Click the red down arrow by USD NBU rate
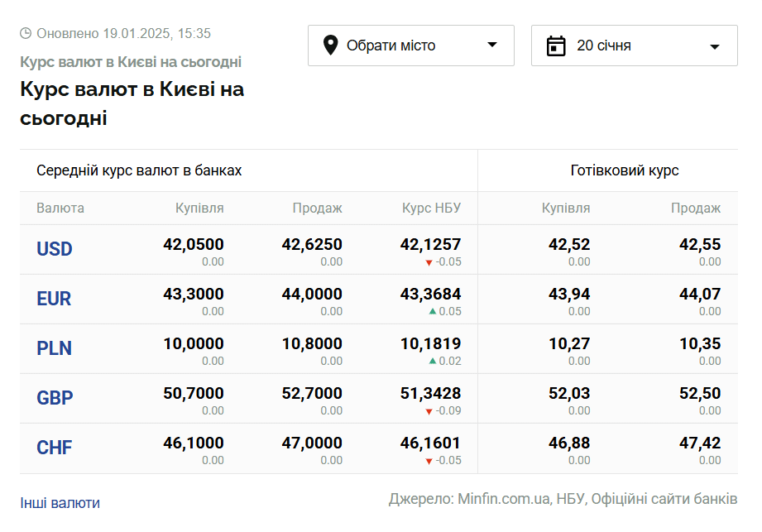The image size is (762, 532). coord(429,263)
